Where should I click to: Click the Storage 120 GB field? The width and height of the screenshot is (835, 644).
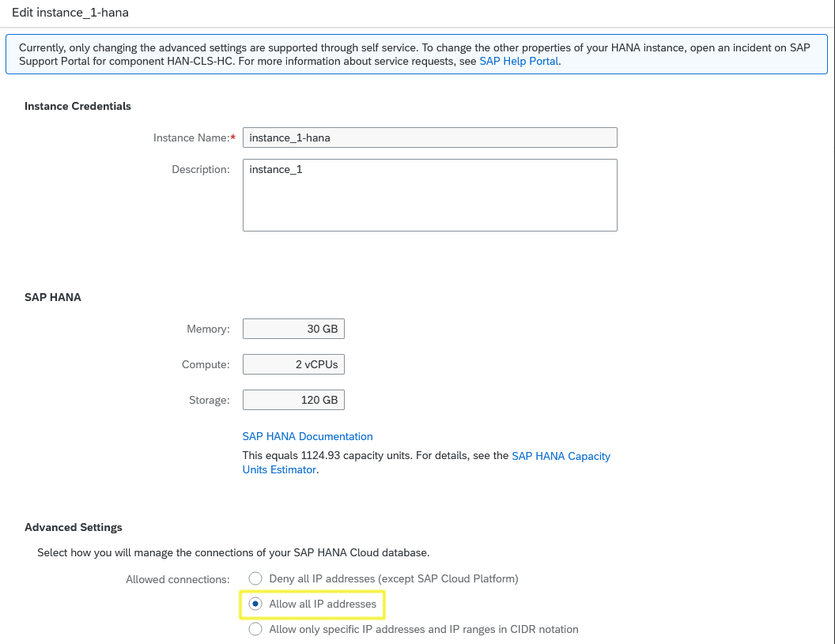[x=293, y=401]
